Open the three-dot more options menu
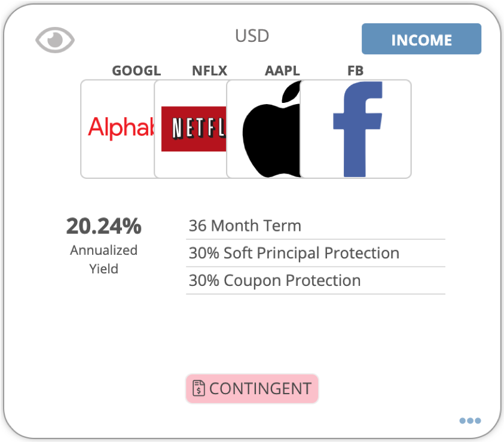 click(470, 420)
